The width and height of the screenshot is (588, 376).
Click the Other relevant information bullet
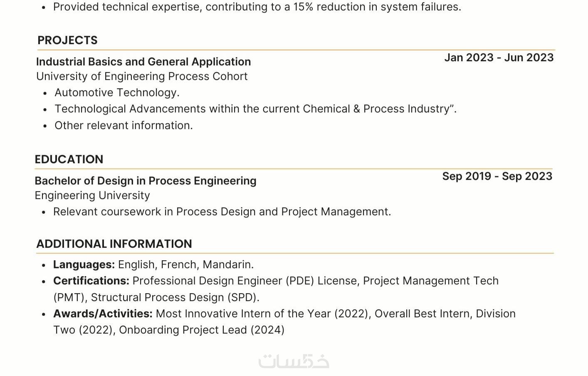point(124,125)
